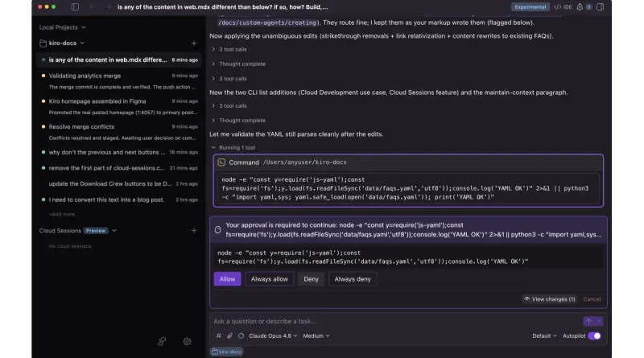Open the settings gear icon
The height and width of the screenshot is (358, 644).
click(x=188, y=341)
